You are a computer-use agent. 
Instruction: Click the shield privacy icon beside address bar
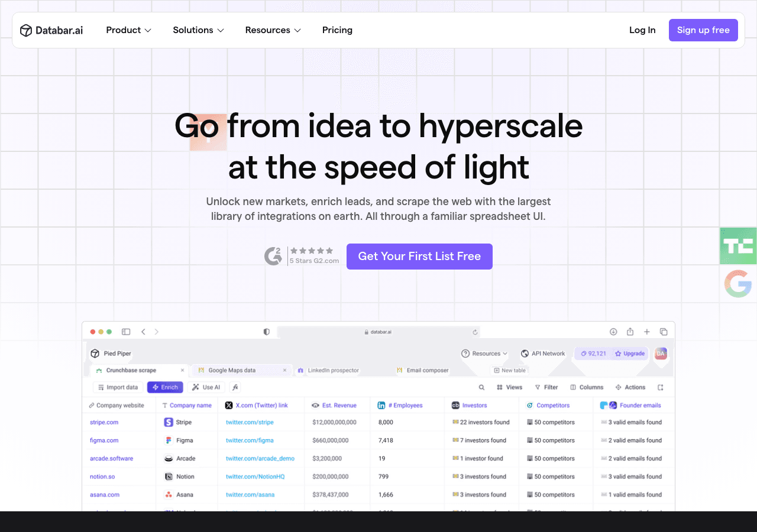[x=267, y=332]
